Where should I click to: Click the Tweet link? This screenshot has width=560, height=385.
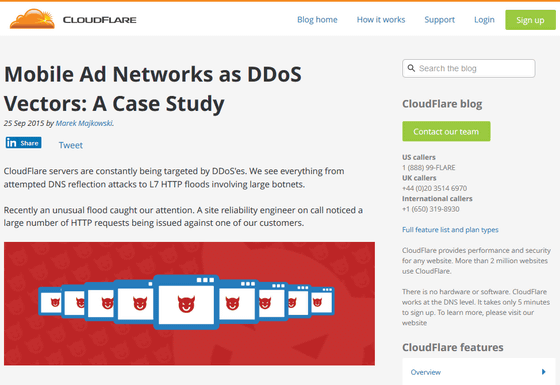pos(71,145)
